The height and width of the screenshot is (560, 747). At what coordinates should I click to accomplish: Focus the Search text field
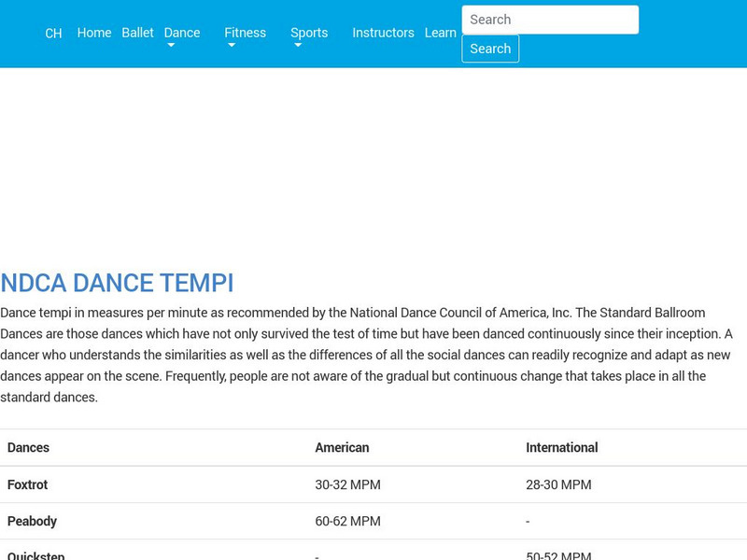tap(550, 20)
